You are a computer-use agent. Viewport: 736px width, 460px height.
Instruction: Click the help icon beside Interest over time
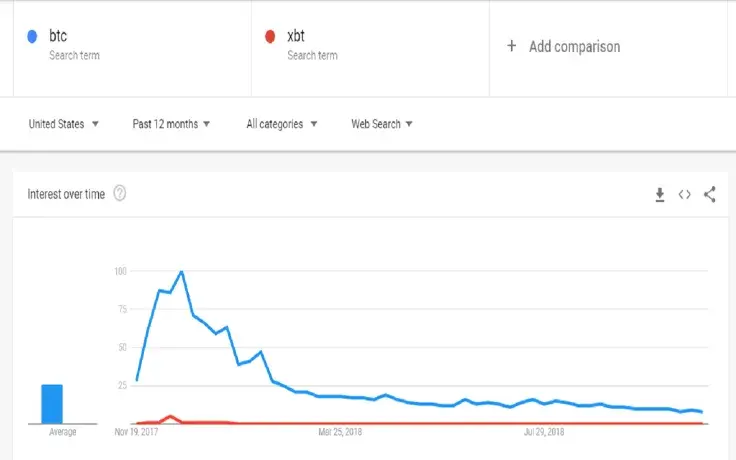click(120, 193)
